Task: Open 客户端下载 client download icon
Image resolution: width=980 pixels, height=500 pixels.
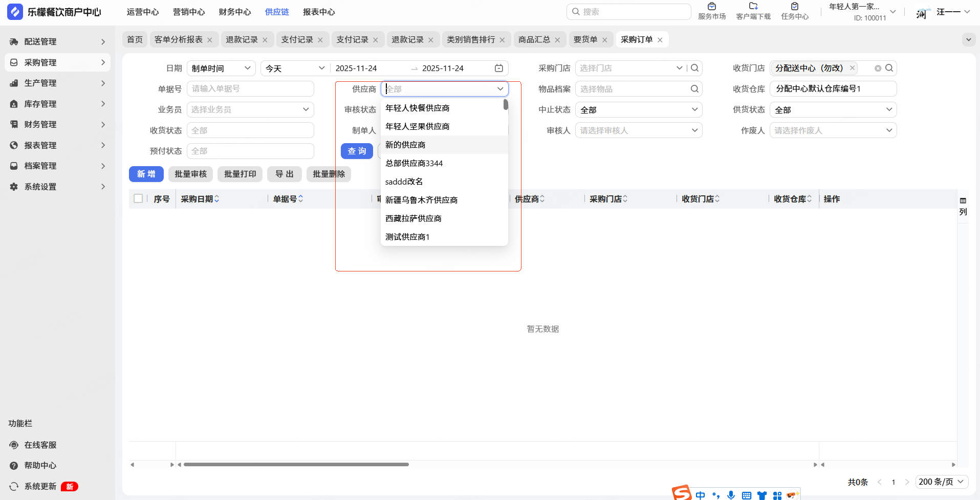Action: [753, 7]
